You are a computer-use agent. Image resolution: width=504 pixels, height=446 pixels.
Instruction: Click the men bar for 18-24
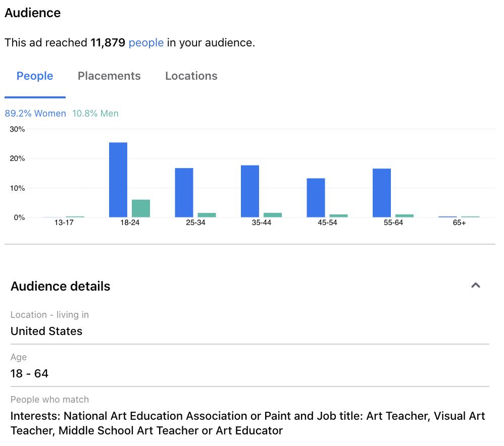141,208
